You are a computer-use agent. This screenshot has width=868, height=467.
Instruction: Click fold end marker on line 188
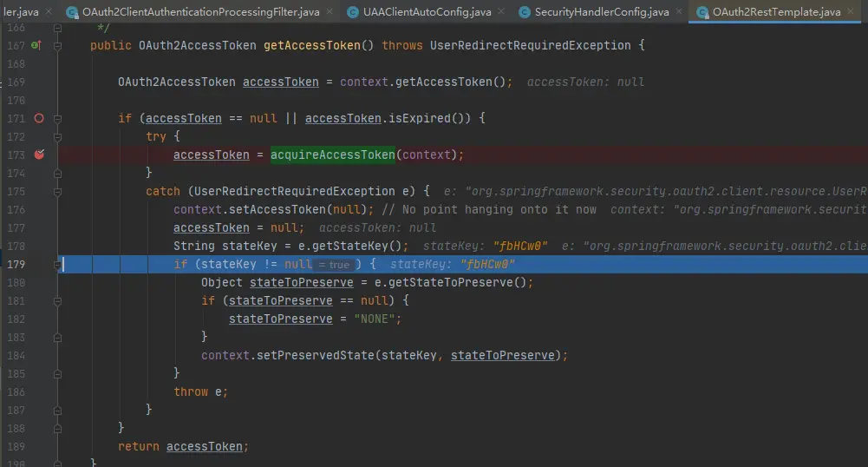coord(57,429)
